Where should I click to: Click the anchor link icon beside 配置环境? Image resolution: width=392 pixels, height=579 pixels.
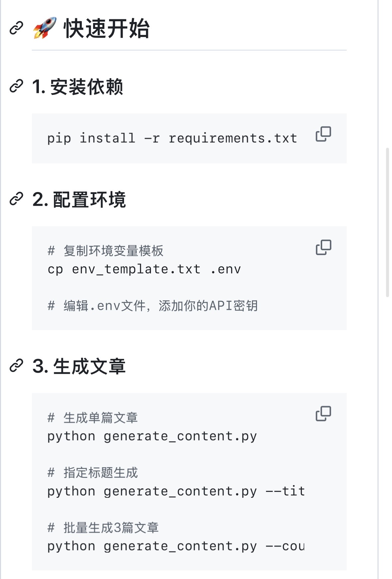point(16,199)
